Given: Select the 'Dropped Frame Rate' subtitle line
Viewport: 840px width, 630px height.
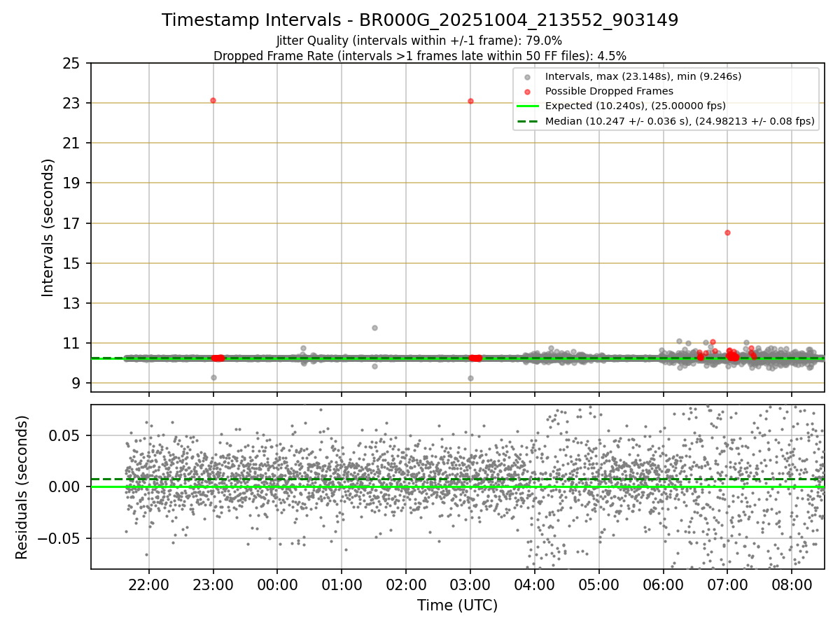Looking at the screenshot, I should pyautogui.click(x=420, y=55).
